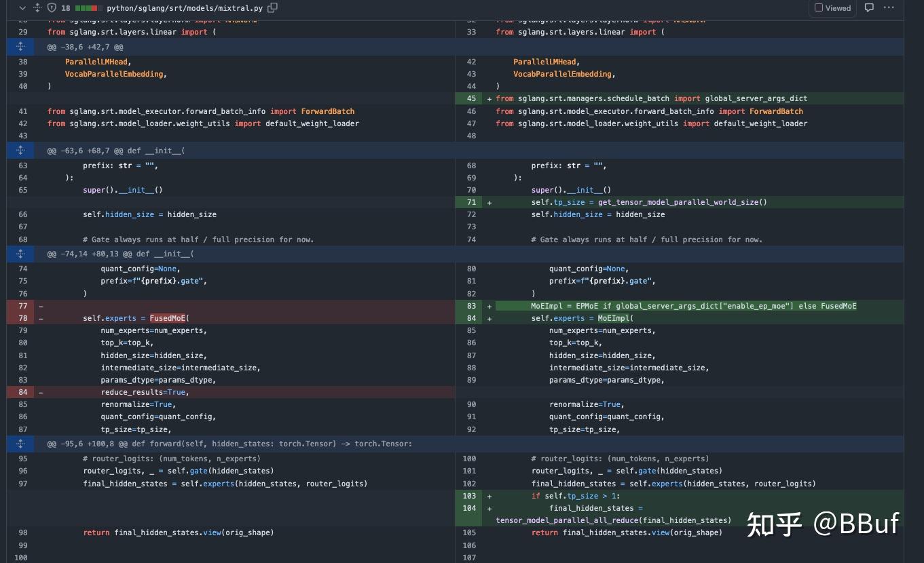This screenshot has height=563, width=924.
Task: Copy the mixtral.py file path
Action: click(272, 8)
